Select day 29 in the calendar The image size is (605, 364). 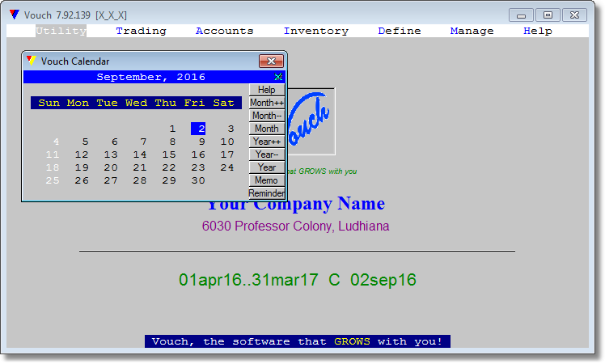169,180
